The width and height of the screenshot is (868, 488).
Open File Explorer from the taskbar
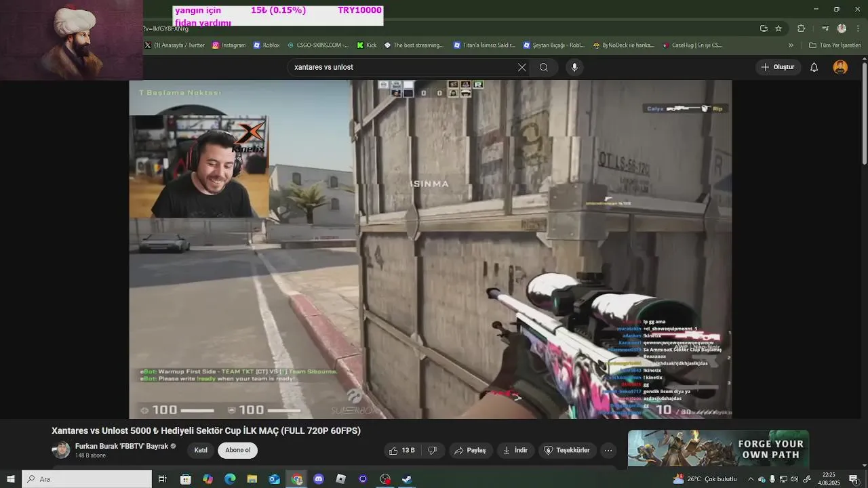(252, 479)
